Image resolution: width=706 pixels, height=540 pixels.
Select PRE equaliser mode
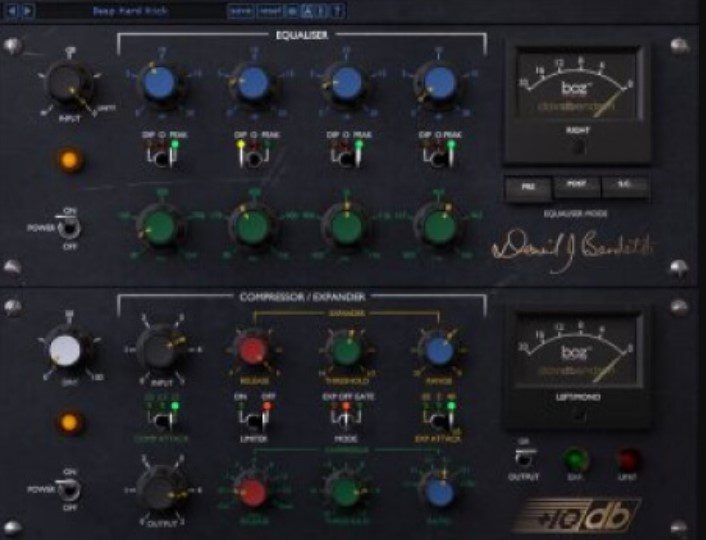528,188
